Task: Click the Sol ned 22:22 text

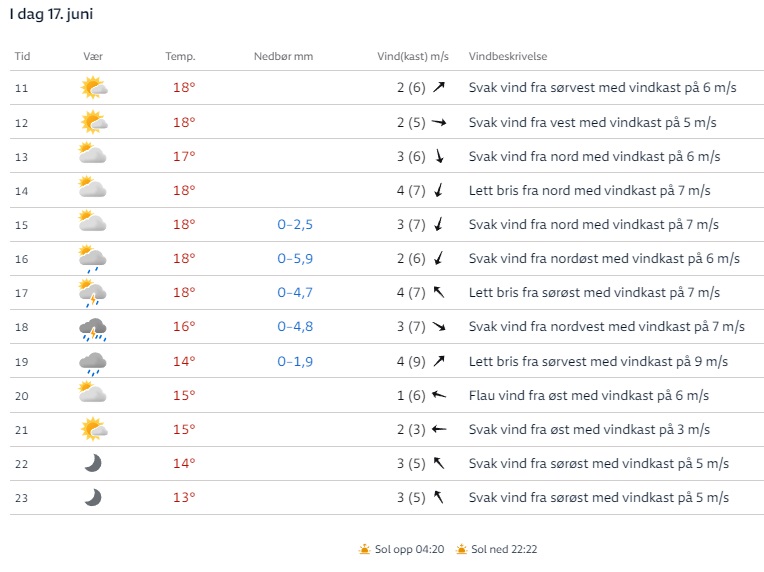Action: [x=505, y=549]
